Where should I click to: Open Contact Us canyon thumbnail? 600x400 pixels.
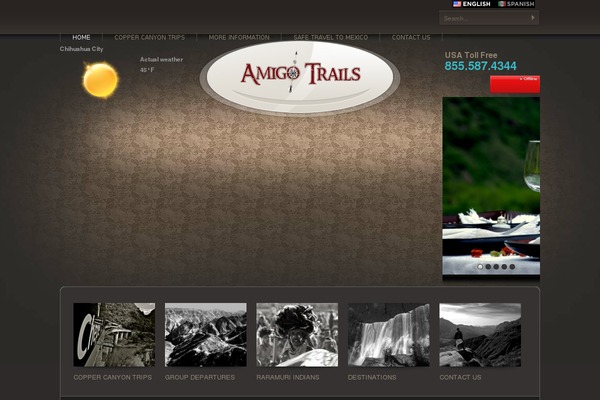click(480, 335)
